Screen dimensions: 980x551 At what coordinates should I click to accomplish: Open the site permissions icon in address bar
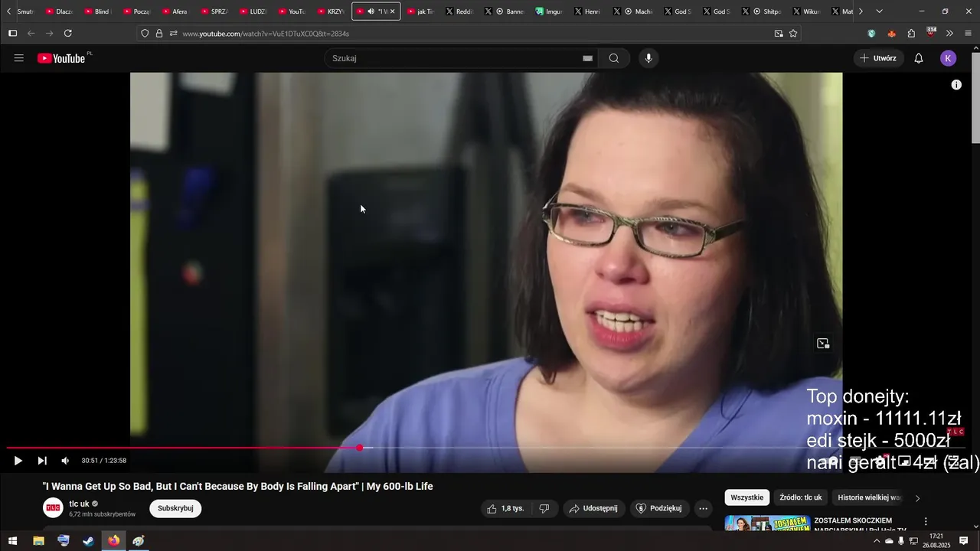pyautogui.click(x=174, y=34)
